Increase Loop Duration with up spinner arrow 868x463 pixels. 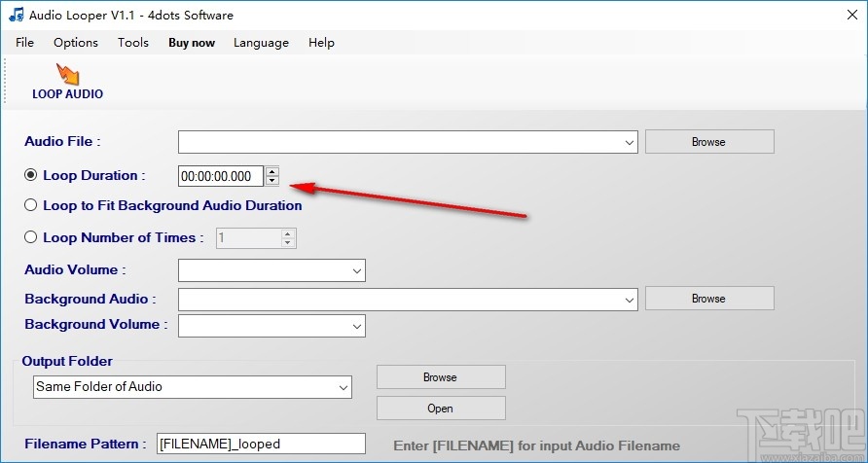click(271, 171)
